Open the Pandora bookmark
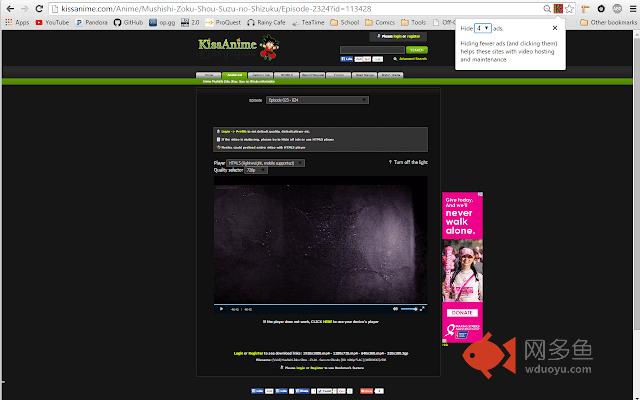 pos(92,22)
